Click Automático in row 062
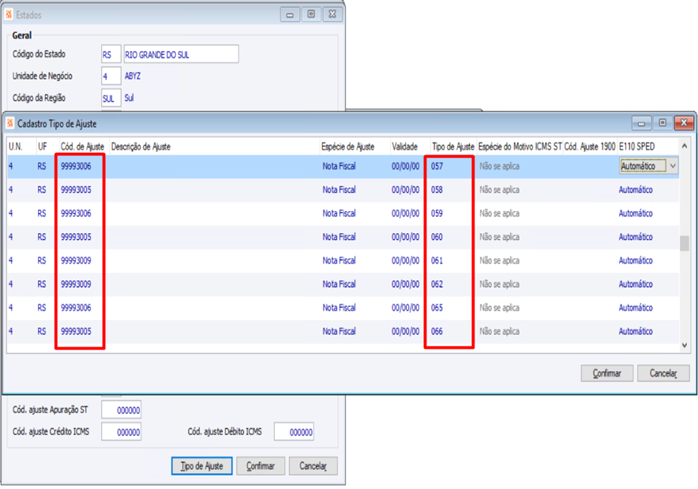The width and height of the screenshot is (698, 489). pos(636,284)
